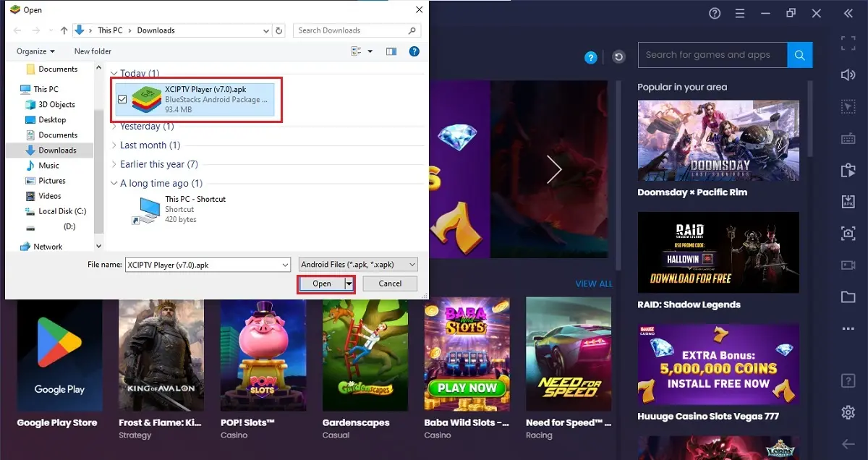This screenshot has height=460, width=868.
Task: Toggle BlueStacks fullscreen mode icon
Action: pos(848,43)
